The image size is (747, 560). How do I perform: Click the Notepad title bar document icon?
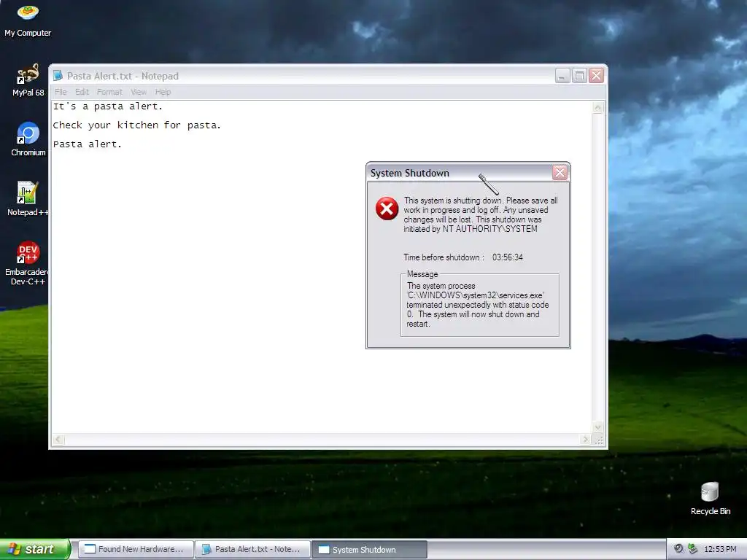(x=58, y=76)
